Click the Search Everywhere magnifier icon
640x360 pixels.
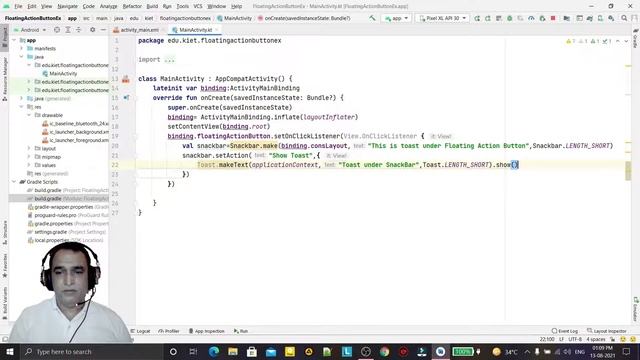[624, 18]
